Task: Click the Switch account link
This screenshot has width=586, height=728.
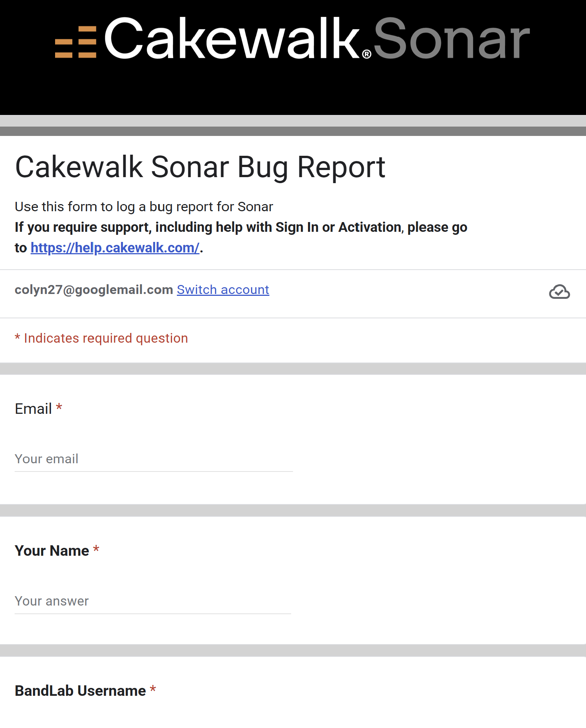Action: [x=223, y=290]
